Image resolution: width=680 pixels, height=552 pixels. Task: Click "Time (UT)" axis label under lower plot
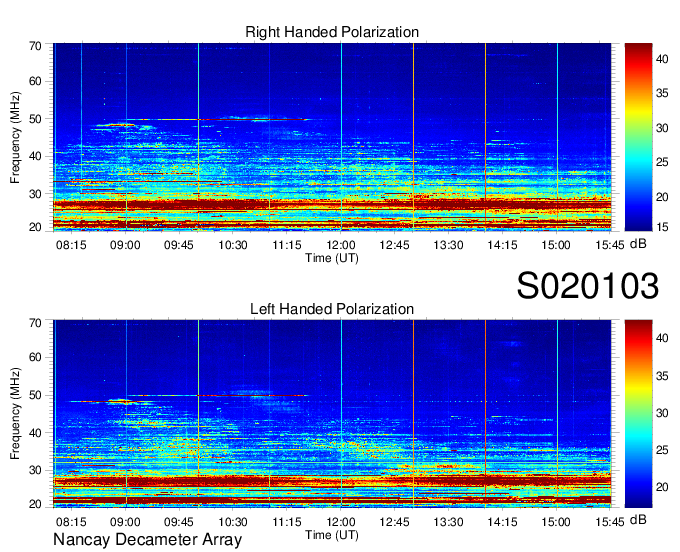pos(332,535)
